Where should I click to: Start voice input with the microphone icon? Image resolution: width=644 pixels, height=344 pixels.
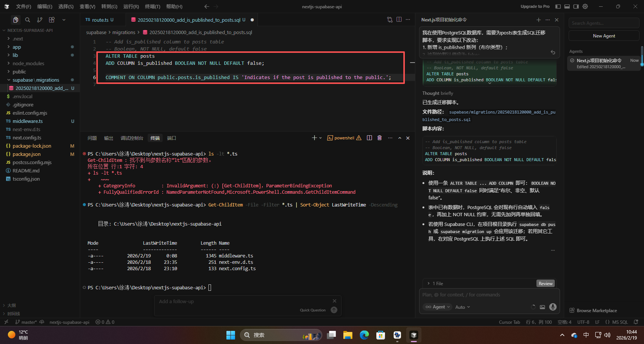(x=553, y=307)
